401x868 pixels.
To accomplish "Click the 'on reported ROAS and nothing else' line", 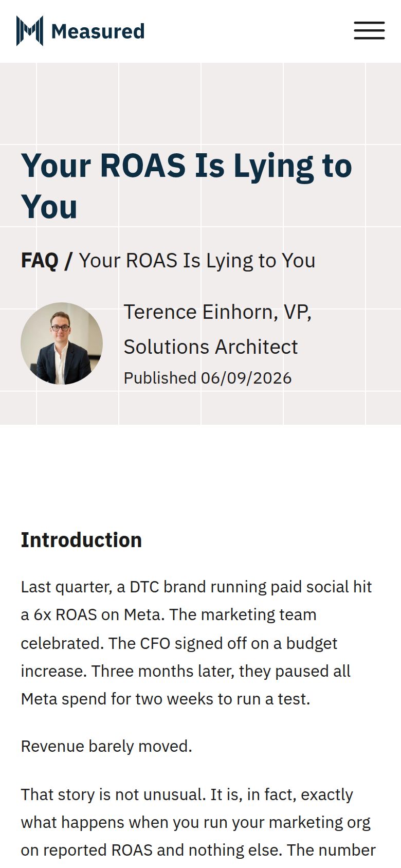I will coord(198,850).
